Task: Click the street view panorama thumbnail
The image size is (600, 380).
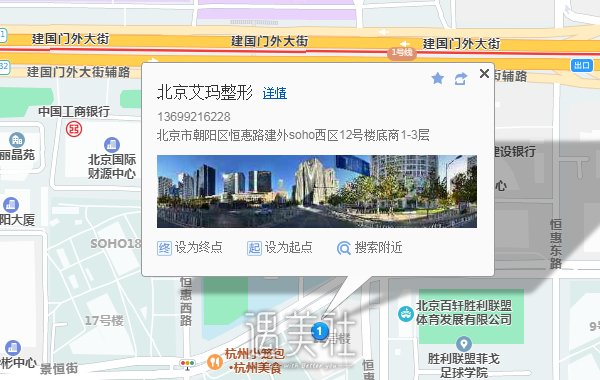Action: [x=317, y=191]
